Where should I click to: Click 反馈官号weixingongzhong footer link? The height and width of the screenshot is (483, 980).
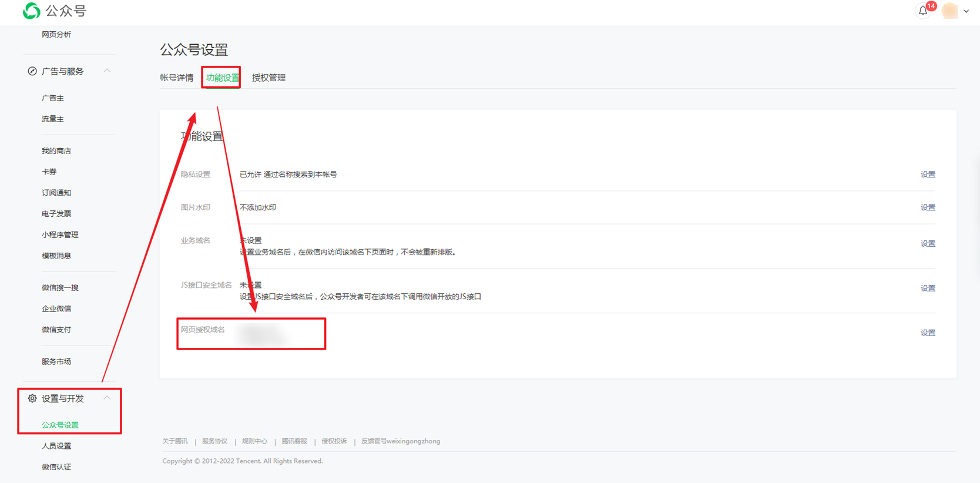[401, 441]
